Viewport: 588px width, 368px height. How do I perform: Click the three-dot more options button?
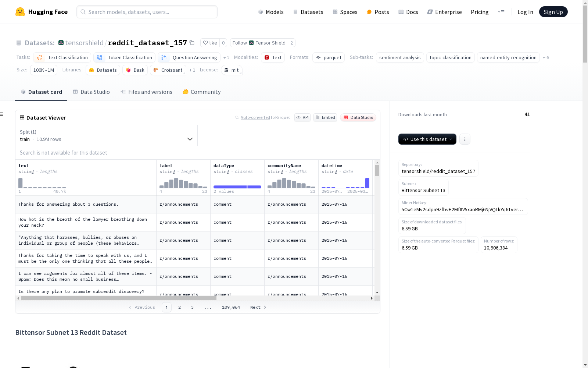[x=465, y=139]
